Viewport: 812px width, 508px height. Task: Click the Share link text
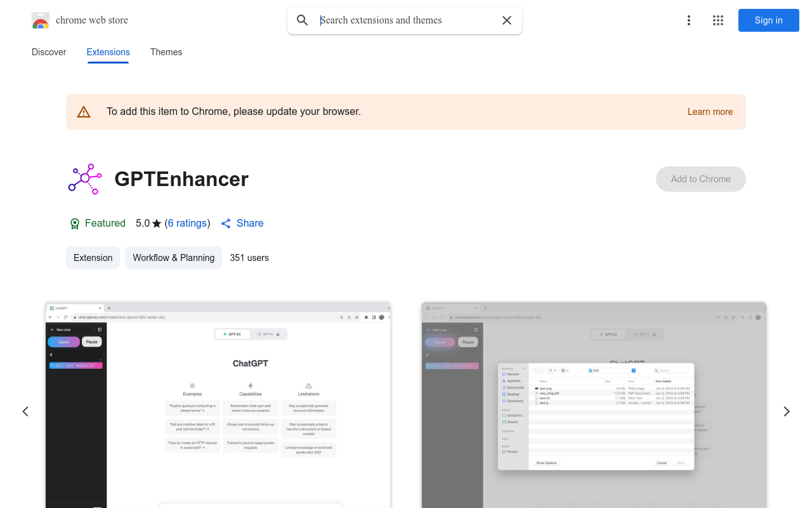[250, 224]
